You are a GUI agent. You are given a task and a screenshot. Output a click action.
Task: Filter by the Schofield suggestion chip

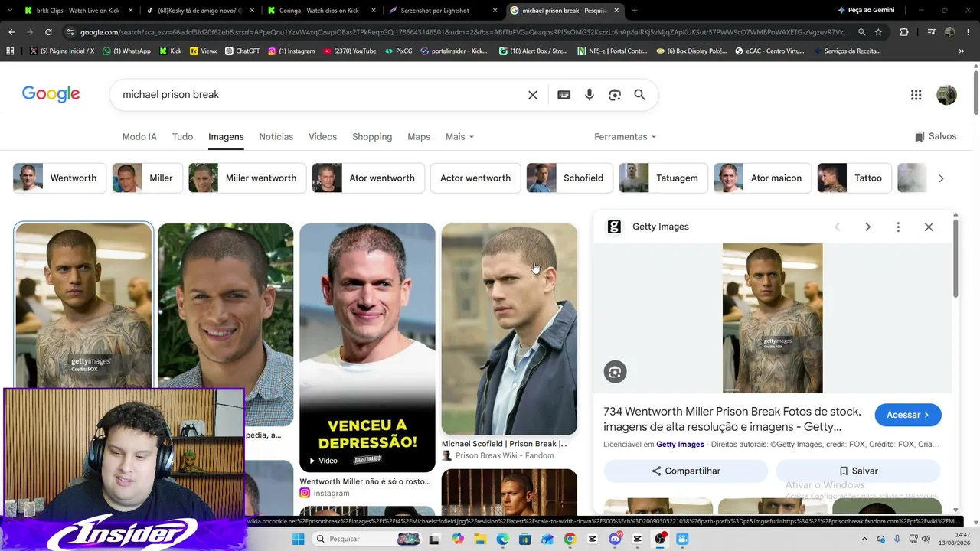coord(569,178)
